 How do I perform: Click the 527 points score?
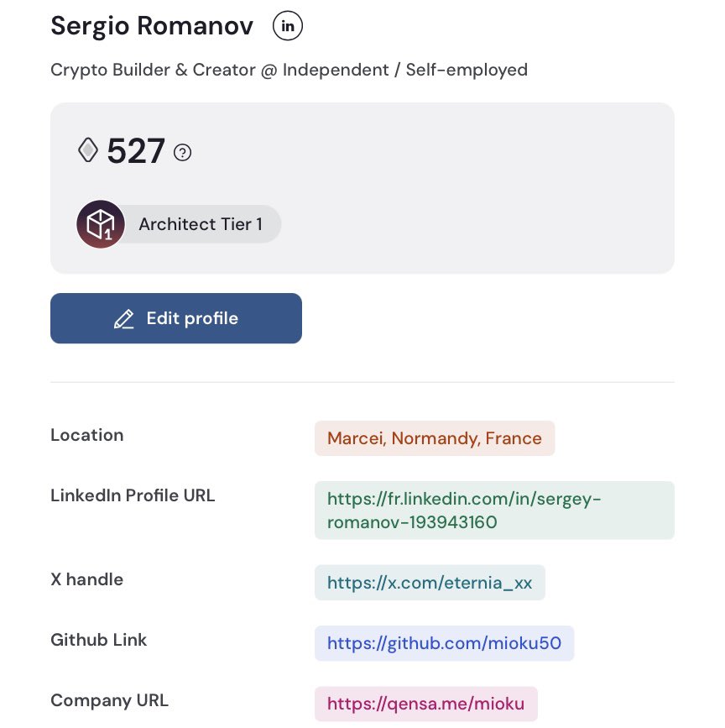136,151
